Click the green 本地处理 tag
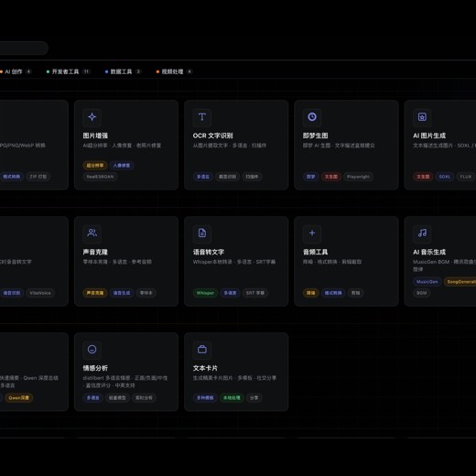The image size is (476, 476). [x=232, y=398]
